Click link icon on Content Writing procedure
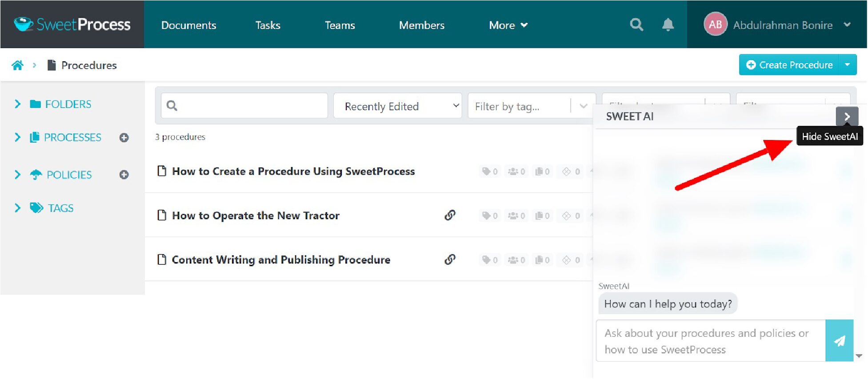 pyautogui.click(x=450, y=259)
